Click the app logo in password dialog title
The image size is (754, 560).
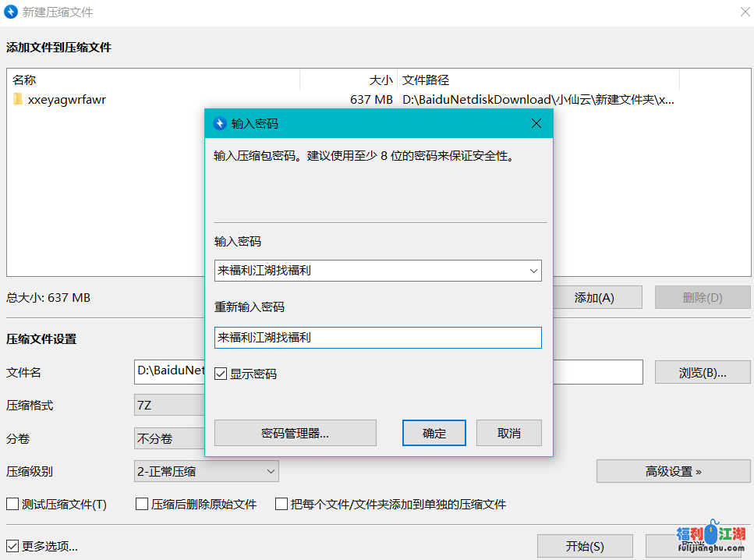coord(219,123)
